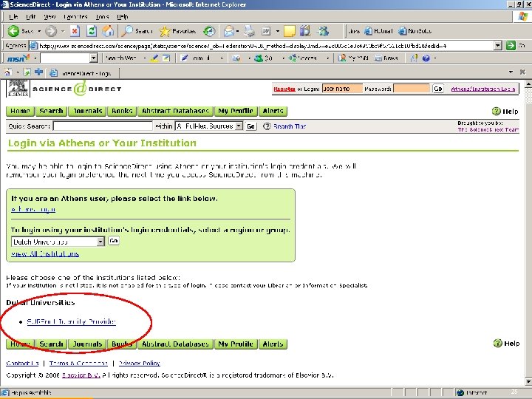This screenshot has width=532, height=399.
Task: Close the current tab with X
Action: pyautogui.click(x=522, y=72)
